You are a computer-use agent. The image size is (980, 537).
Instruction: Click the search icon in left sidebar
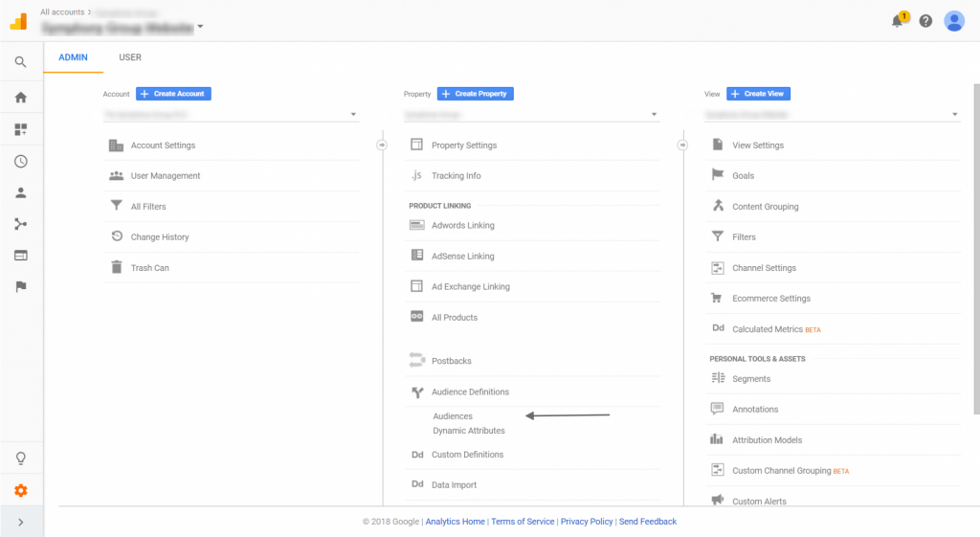pos(21,62)
